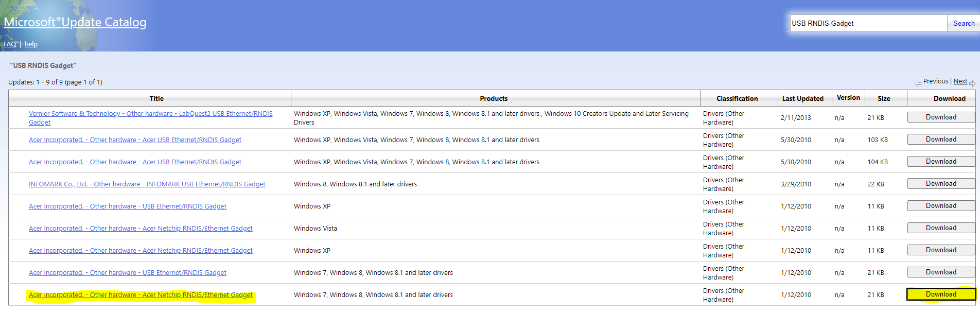Download the Vernier LabQuest2 driver
The height and width of the screenshot is (313, 980).
tap(940, 117)
